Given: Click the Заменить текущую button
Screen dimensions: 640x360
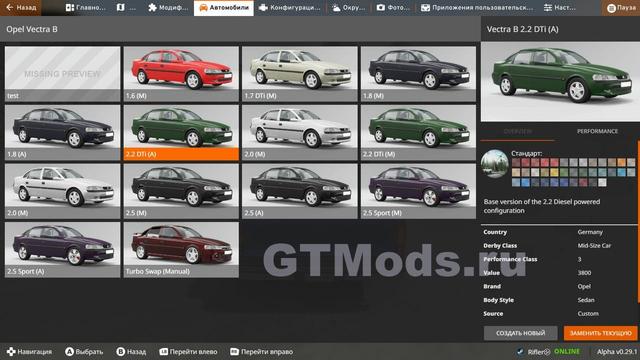Looking at the screenshot, I should (x=600, y=333).
